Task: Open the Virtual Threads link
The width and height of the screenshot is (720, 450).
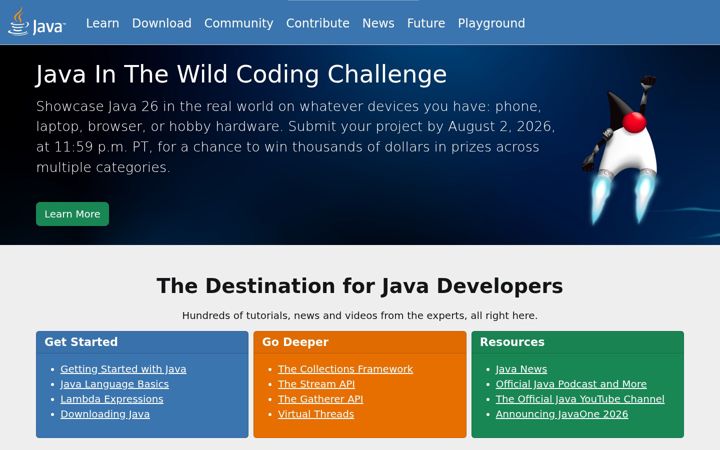Action: coord(316,414)
